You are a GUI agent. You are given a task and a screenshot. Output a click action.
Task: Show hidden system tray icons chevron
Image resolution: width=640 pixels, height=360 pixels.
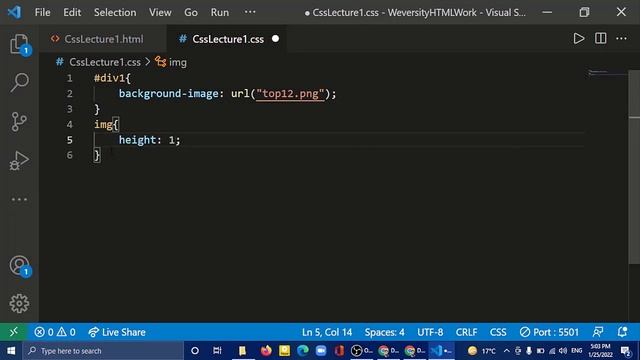pos(507,351)
